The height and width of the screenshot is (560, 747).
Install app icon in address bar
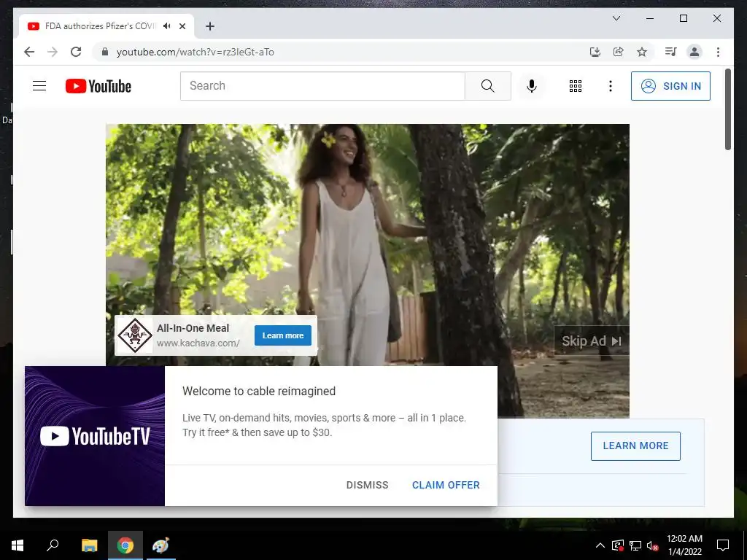[595, 52]
